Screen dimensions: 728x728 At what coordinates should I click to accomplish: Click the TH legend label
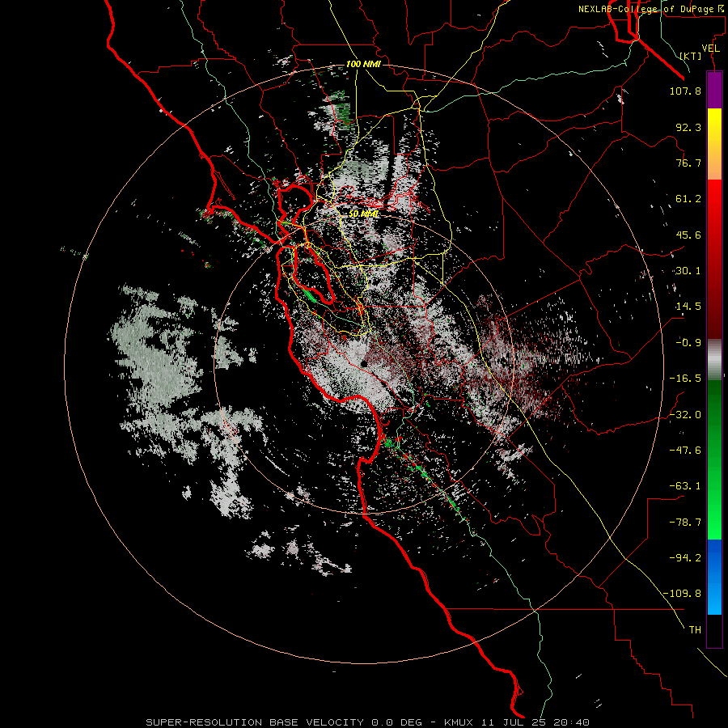point(695,630)
